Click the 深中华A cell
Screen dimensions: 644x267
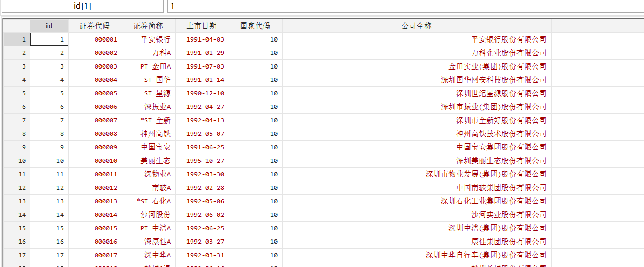[148, 255]
